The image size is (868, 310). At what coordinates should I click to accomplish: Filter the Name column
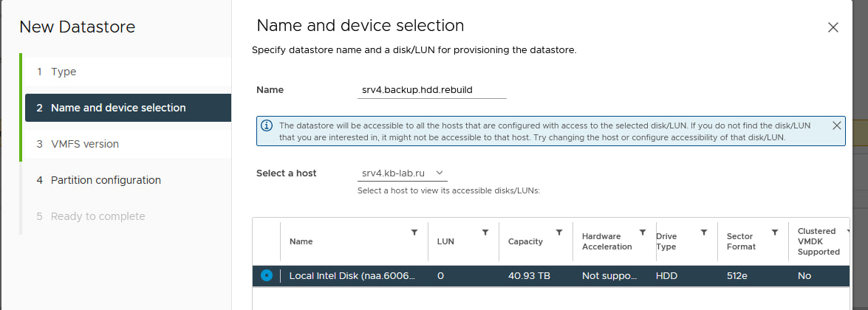pyautogui.click(x=414, y=232)
